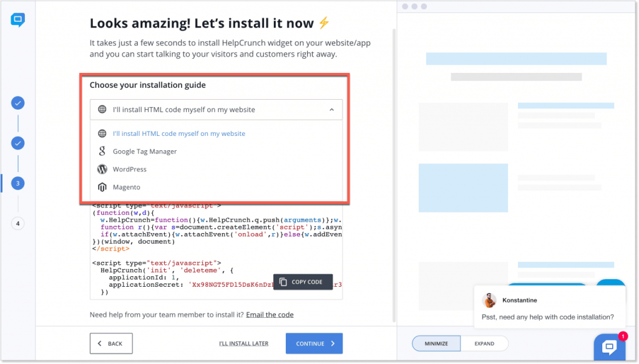The width and height of the screenshot is (639, 364).
Task: Switch to the MINIMIZE tab
Action: point(436,343)
